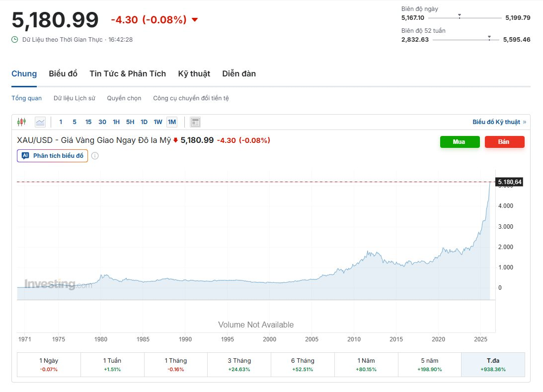543x392 pixels.
Task: Open Biểu đồ Kỹ thuật expanded chart link
Action: pyautogui.click(x=499, y=122)
